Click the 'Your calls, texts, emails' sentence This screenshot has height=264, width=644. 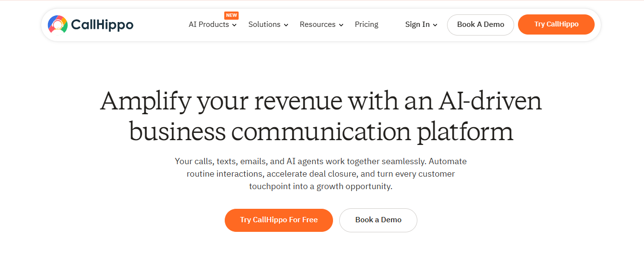click(x=321, y=161)
